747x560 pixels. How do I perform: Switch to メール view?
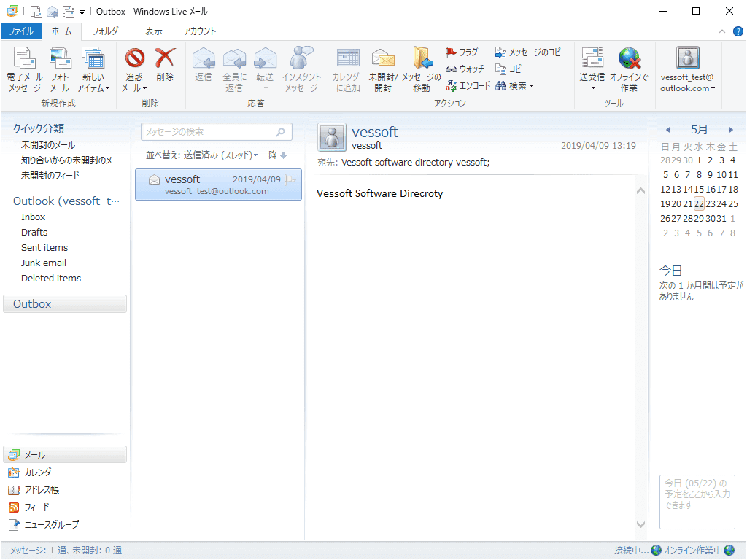(65, 455)
